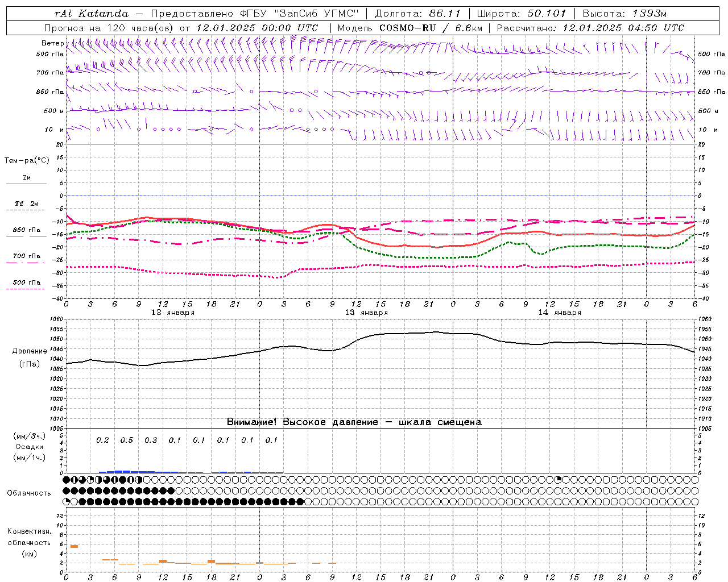Click the 850 гПа temperature legend entry
The height and width of the screenshot is (582, 728).
point(27,230)
